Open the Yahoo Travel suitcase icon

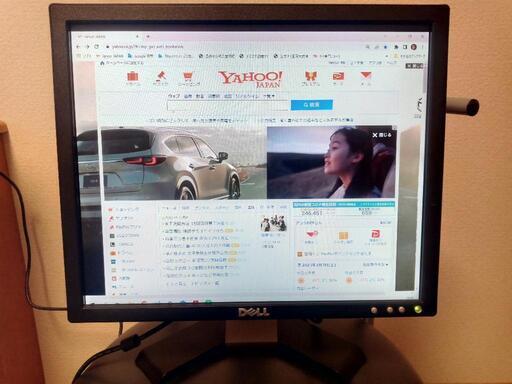(133, 77)
